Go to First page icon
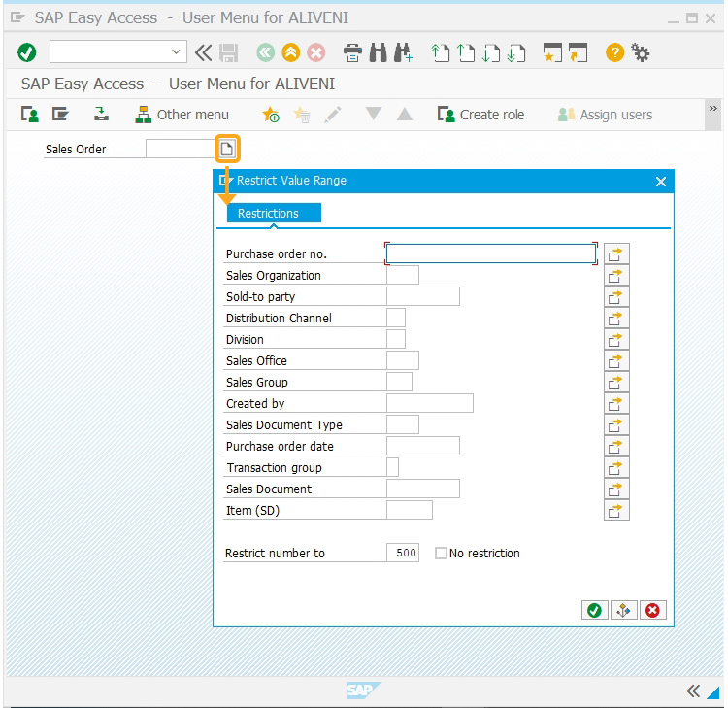Viewport: 728px width, 708px height. click(x=440, y=53)
